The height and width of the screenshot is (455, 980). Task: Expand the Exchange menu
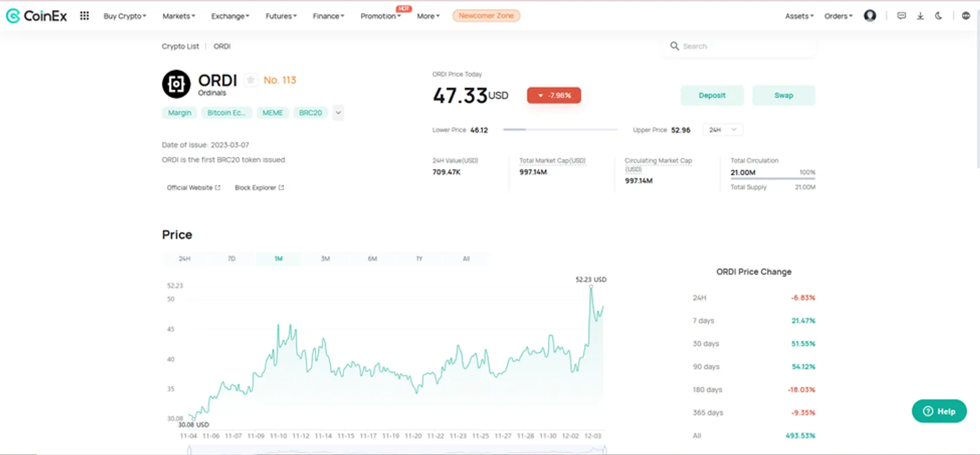(230, 17)
